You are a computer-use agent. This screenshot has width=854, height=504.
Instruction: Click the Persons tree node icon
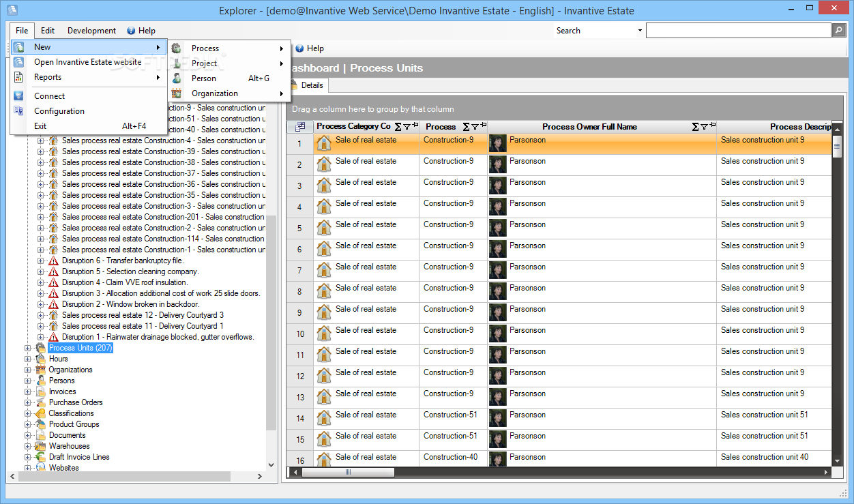click(x=40, y=381)
